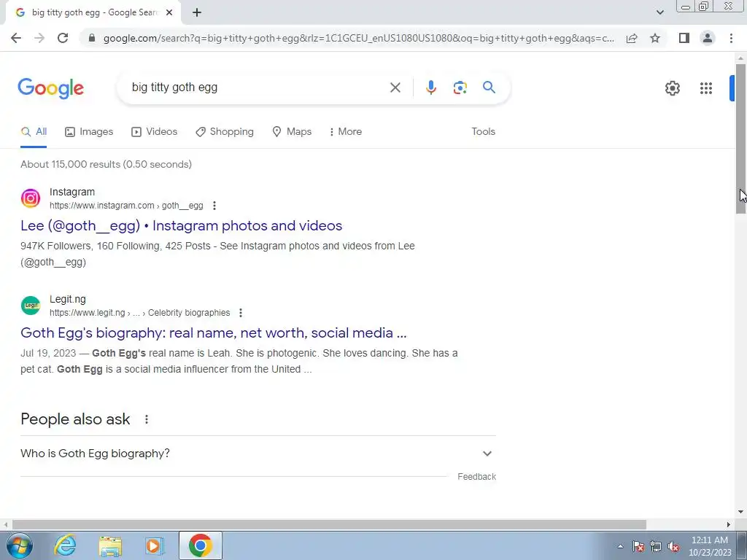Open the Instagram result favicon
Screen dimensions: 747x560
(x=31, y=198)
